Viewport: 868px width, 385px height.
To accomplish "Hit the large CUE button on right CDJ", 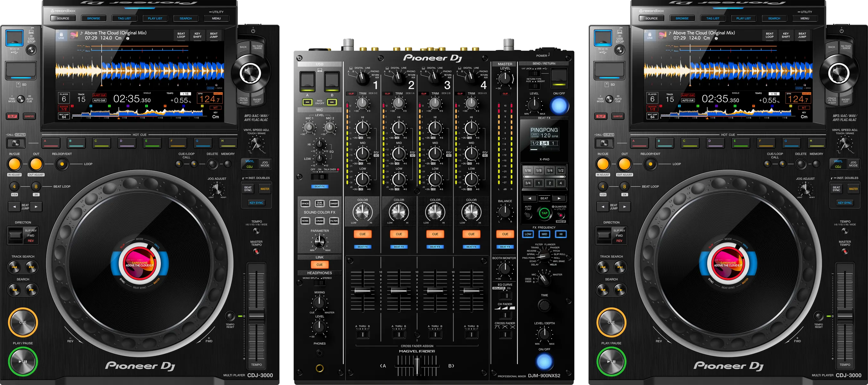I will point(611,322).
